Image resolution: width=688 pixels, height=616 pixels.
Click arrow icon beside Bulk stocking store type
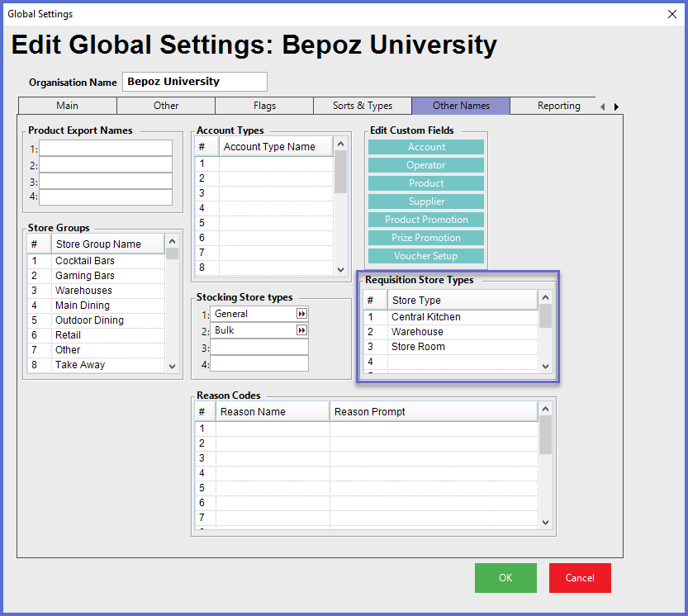[x=301, y=330]
